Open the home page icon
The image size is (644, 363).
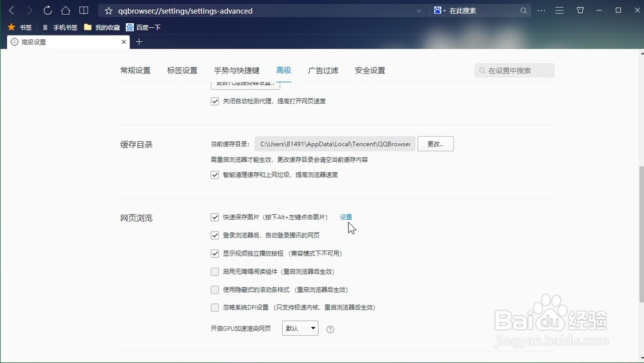[x=66, y=11]
